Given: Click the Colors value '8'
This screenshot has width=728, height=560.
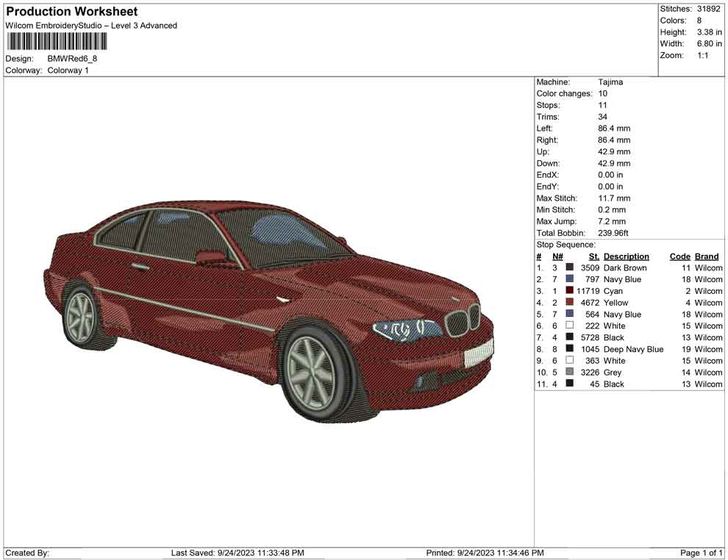Looking at the screenshot, I should (x=699, y=21).
